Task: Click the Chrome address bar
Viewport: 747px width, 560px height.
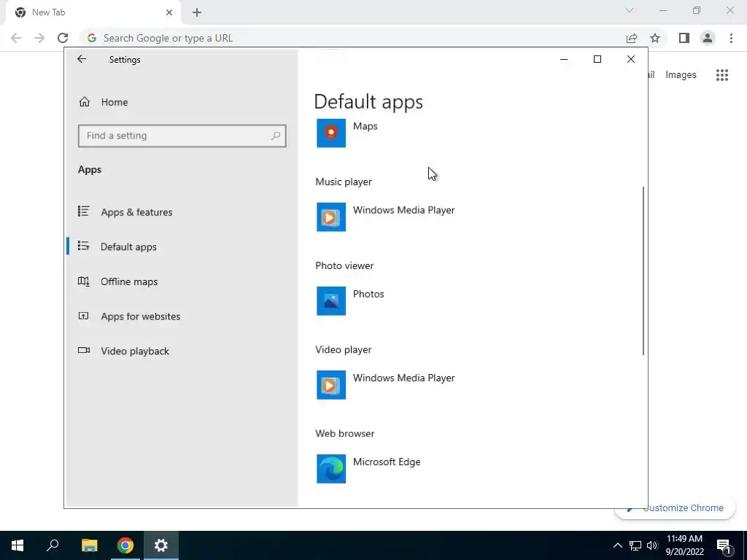Action: (x=352, y=38)
